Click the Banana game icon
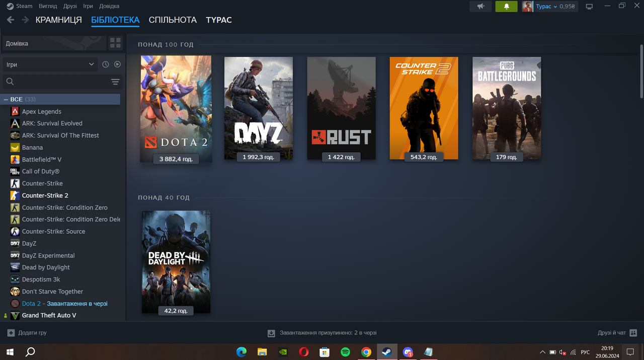The image size is (644, 360). coord(15,148)
